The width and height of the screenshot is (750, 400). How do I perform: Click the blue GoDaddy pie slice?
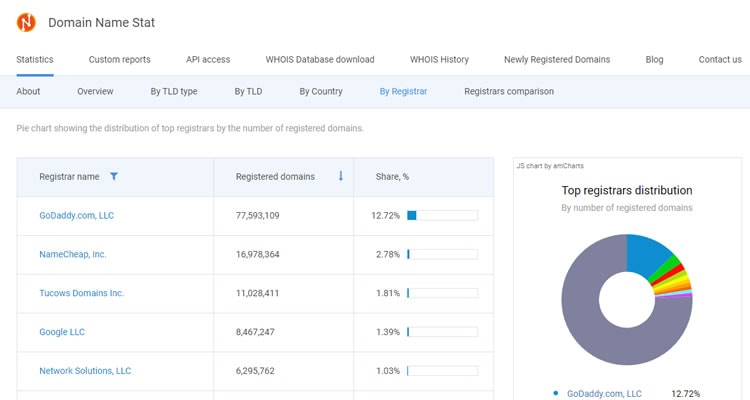pyautogui.click(x=646, y=254)
